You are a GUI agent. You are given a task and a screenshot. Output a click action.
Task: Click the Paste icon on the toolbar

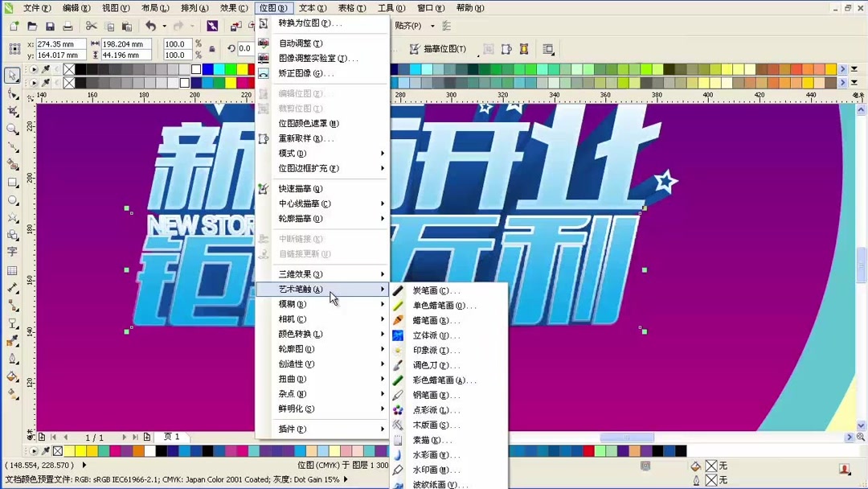[x=126, y=26]
